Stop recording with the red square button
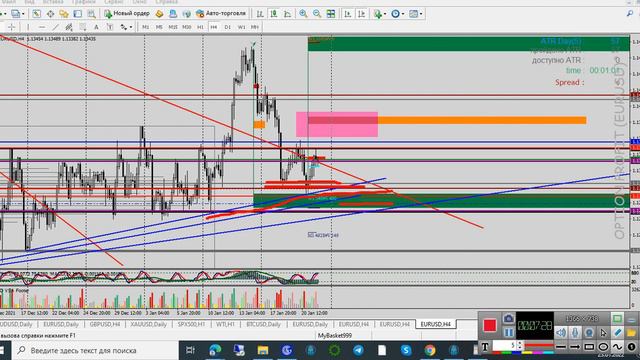 tap(489, 325)
